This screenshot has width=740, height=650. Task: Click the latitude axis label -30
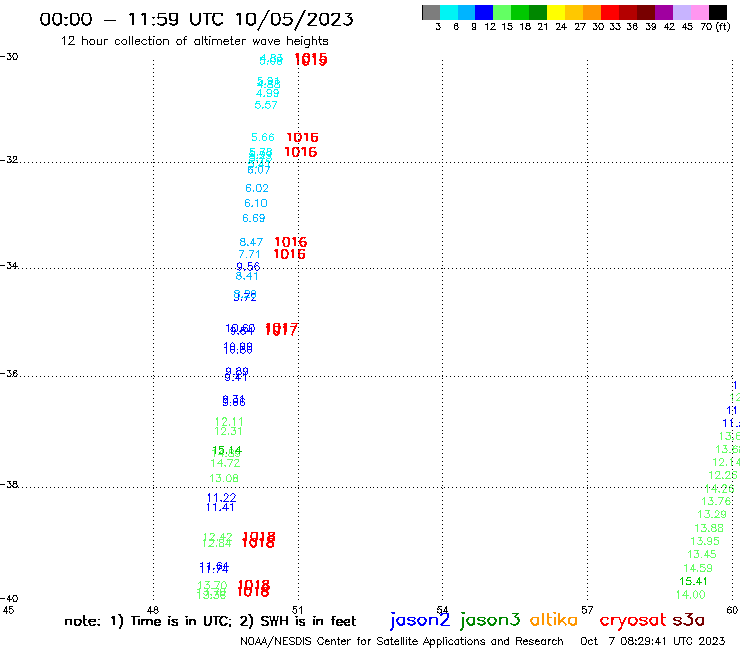point(9,57)
